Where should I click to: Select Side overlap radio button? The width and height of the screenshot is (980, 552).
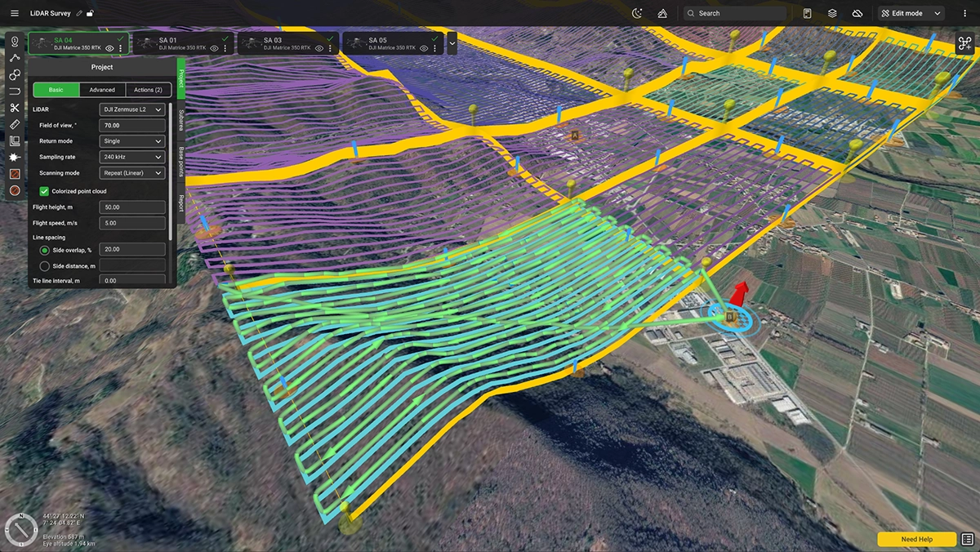[44, 250]
